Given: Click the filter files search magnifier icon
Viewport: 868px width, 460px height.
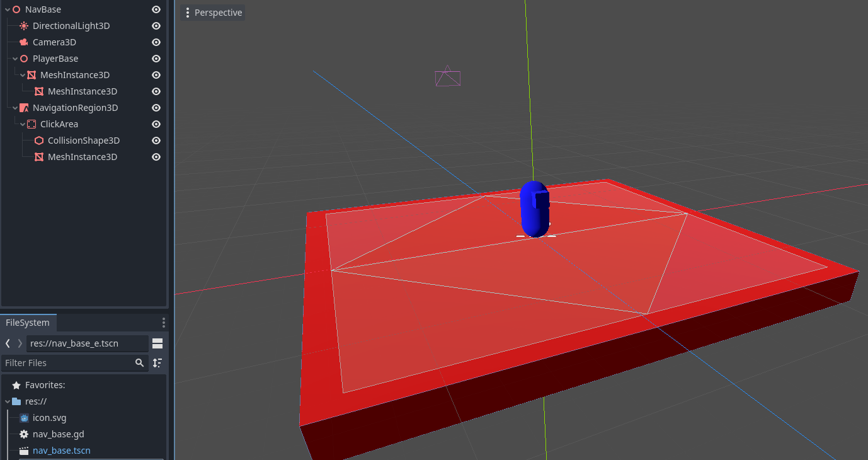Looking at the screenshot, I should [140, 363].
